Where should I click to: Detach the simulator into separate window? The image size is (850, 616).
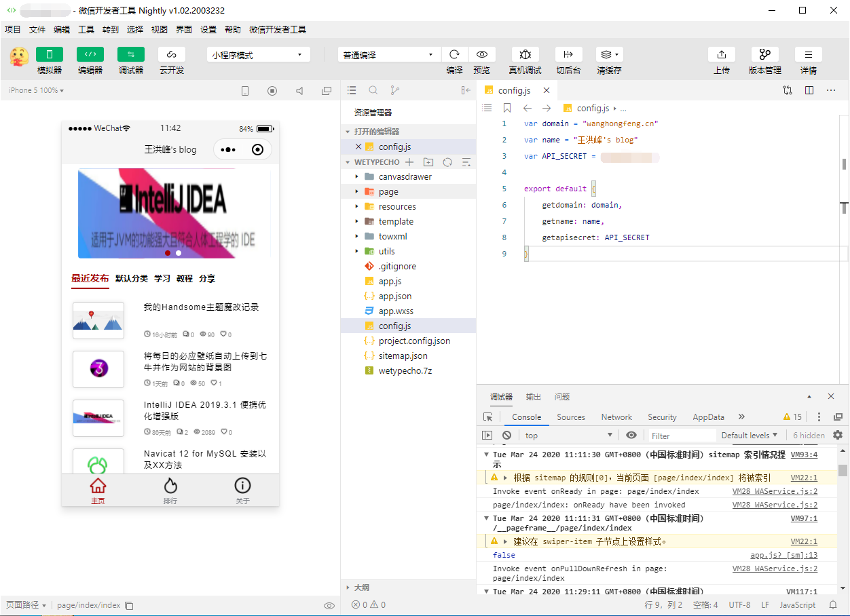(x=327, y=91)
